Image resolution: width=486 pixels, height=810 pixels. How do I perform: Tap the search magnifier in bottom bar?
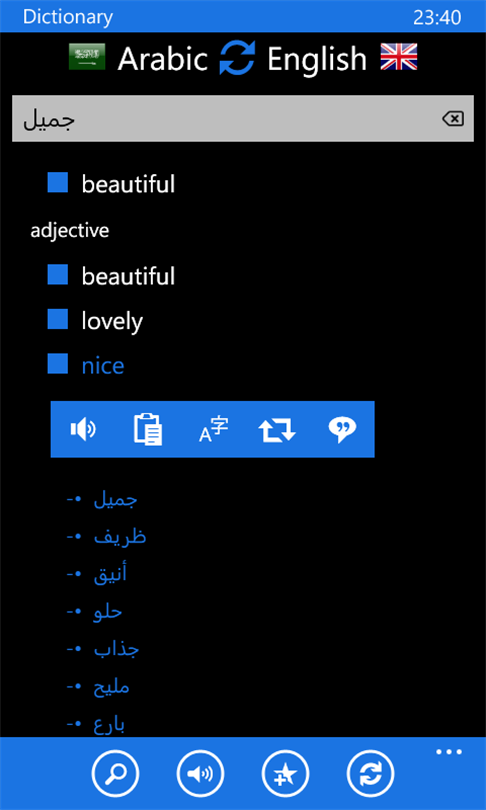point(115,774)
